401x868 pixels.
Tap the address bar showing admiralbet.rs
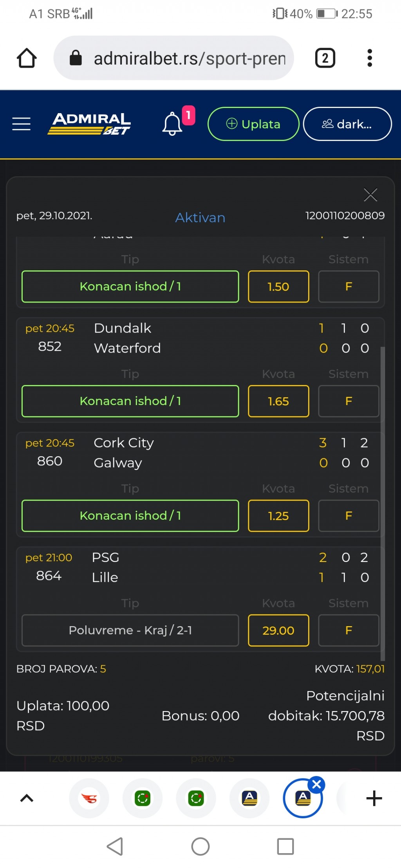click(x=174, y=58)
